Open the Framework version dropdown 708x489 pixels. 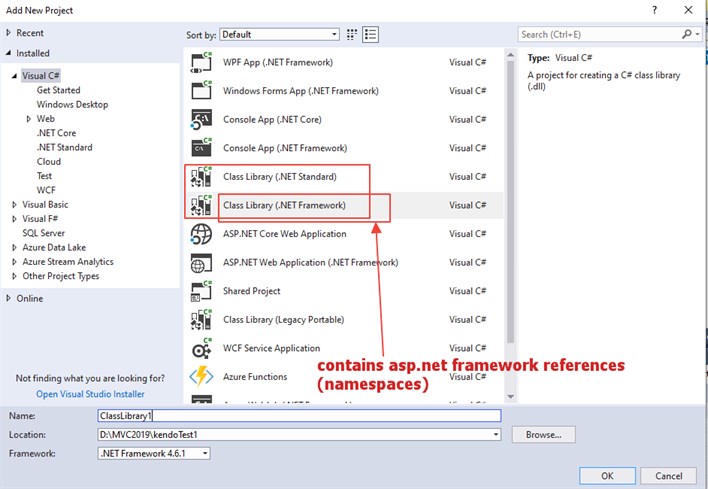[x=205, y=453]
